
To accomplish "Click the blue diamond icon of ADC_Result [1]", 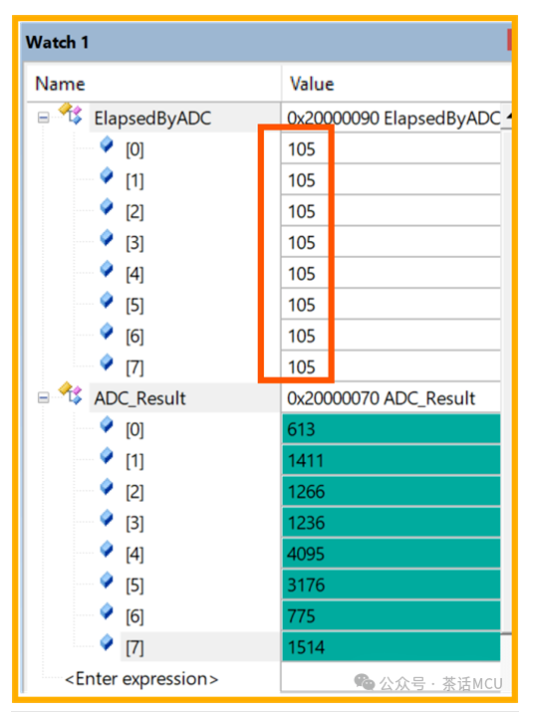I will tap(107, 456).
